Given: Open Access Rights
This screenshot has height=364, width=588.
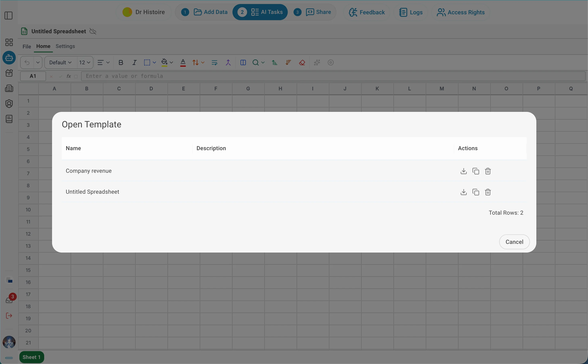Looking at the screenshot, I should click(x=460, y=12).
